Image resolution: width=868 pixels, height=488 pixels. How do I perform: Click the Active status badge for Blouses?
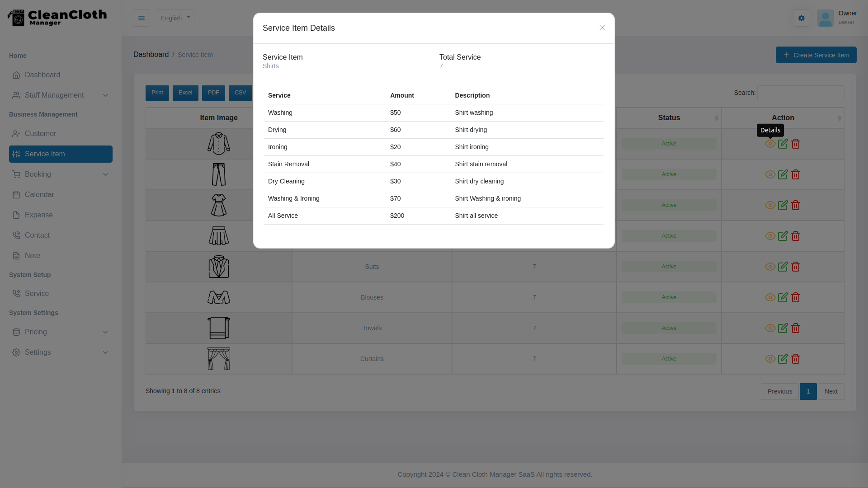(x=669, y=297)
